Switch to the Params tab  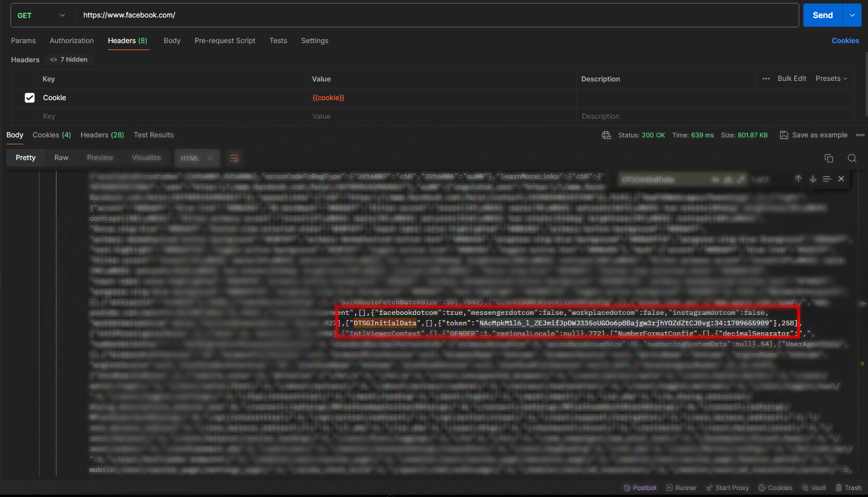pyautogui.click(x=23, y=41)
